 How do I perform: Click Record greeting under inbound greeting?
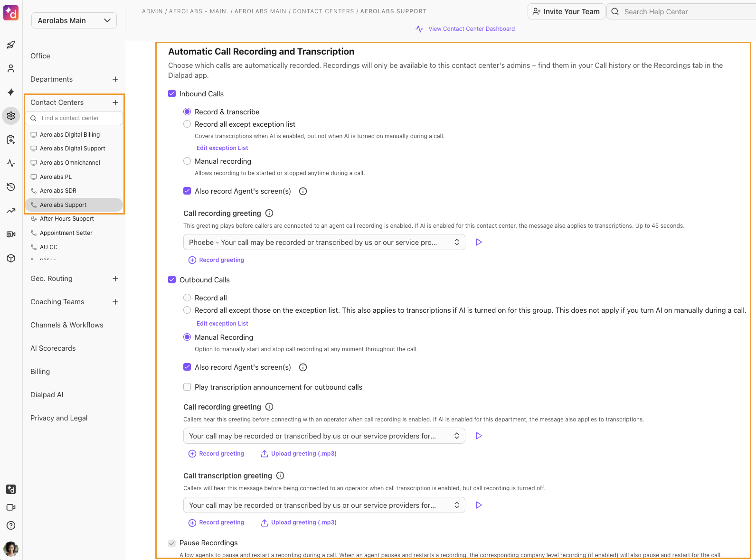(217, 260)
